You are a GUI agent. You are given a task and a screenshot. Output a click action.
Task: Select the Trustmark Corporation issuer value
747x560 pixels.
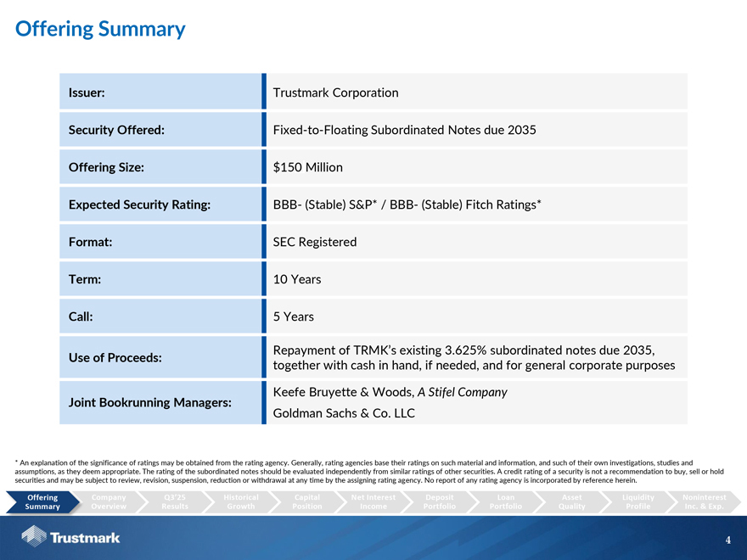(335, 92)
